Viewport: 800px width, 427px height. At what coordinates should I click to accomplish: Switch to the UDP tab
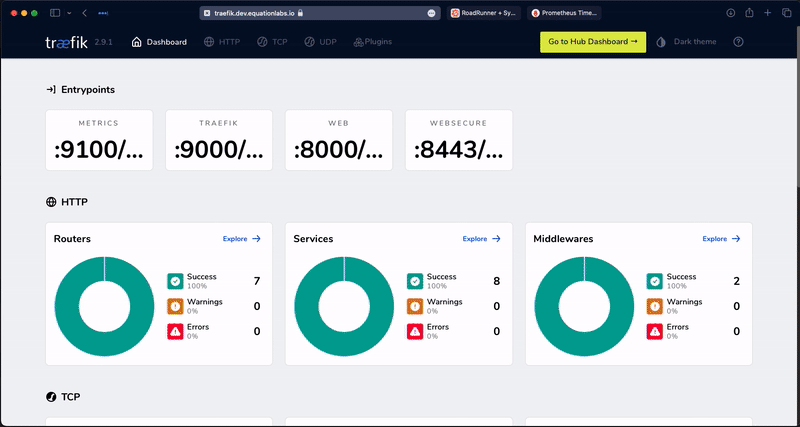coord(320,42)
